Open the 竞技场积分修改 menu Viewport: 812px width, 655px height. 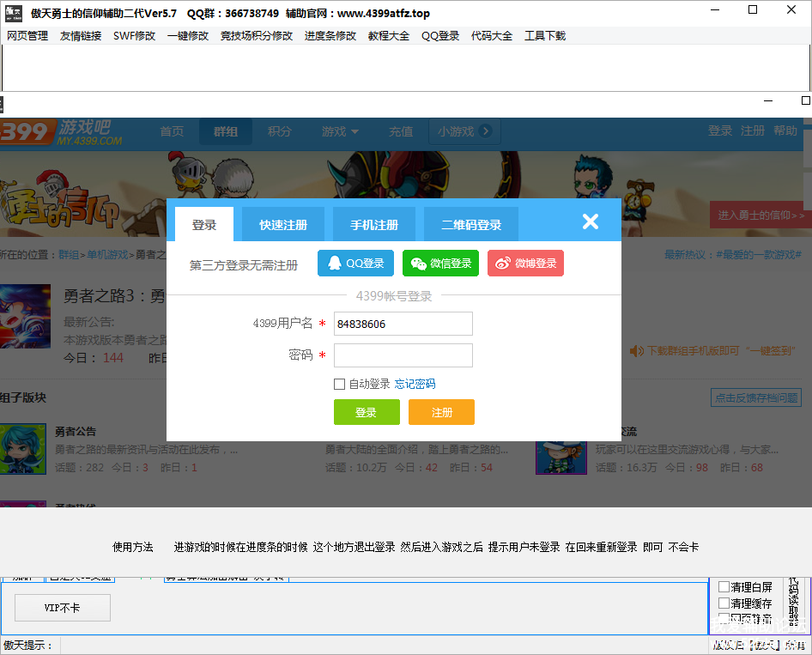[x=257, y=36]
